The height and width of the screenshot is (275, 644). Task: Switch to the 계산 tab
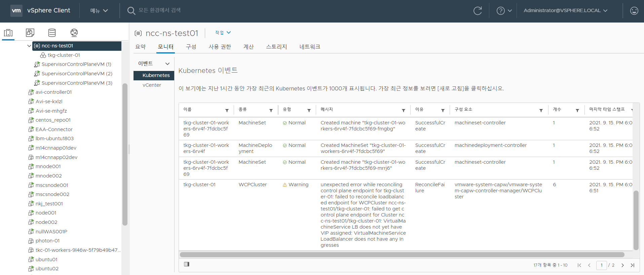(249, 47)
